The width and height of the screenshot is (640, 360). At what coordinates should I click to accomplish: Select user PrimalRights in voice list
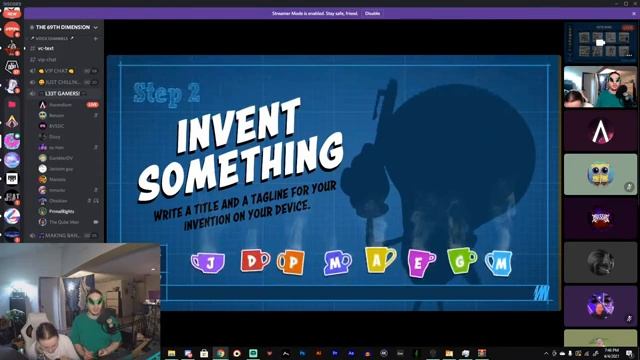62,211
